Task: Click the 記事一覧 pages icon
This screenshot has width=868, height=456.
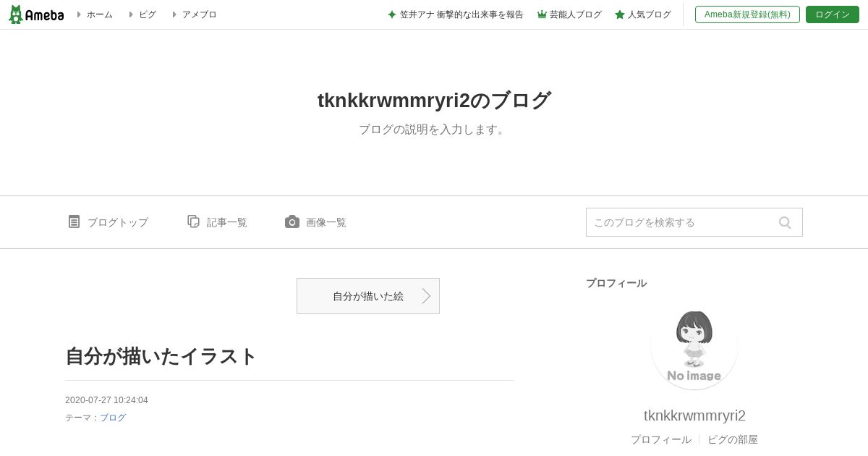Action: (193, 221)
